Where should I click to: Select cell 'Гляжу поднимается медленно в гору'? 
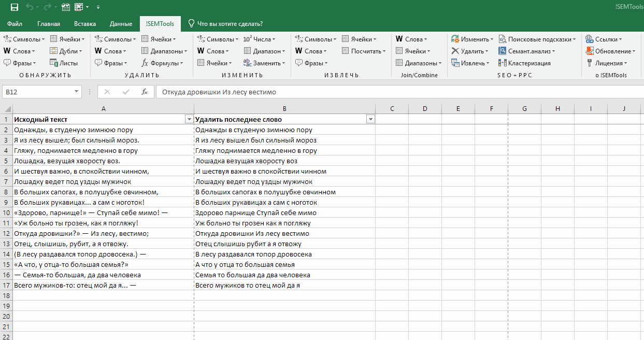pyautogui.click(x=284, y=150)
